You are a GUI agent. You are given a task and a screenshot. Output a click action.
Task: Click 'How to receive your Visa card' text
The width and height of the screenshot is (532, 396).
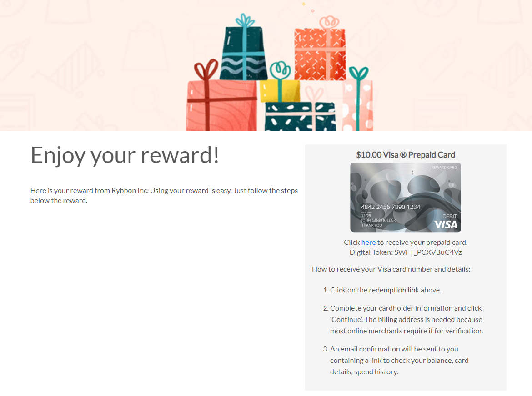click(x=391, y=269)
